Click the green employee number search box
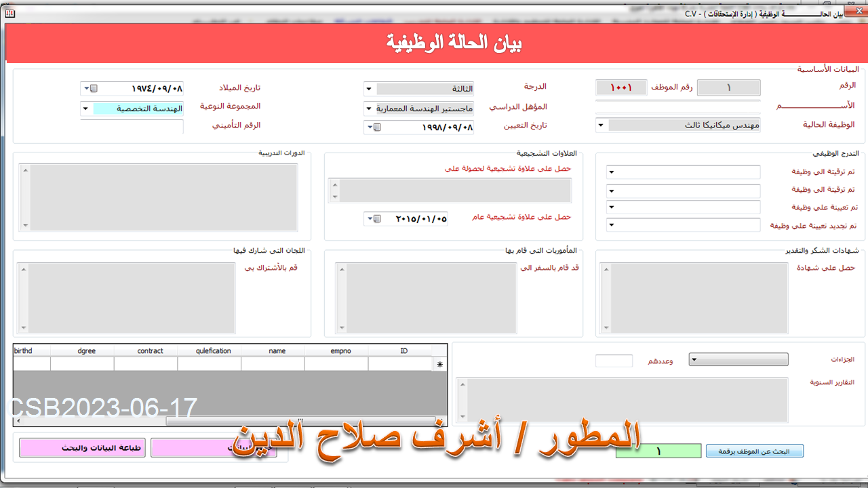 click(658, 451)
